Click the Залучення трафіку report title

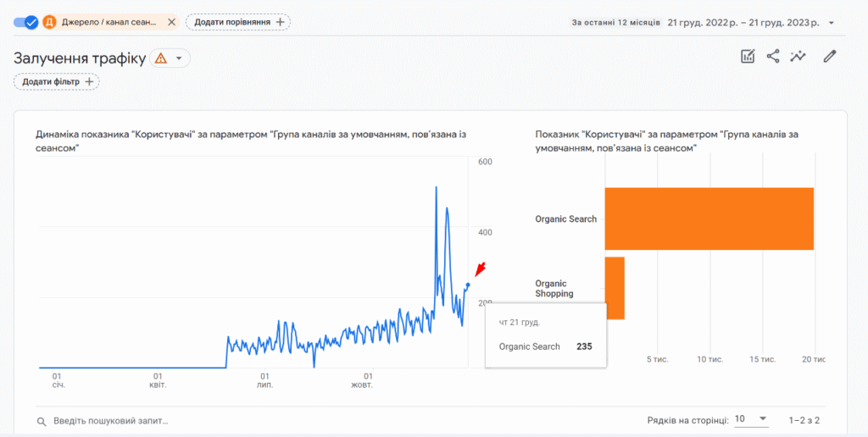point(80,58)
